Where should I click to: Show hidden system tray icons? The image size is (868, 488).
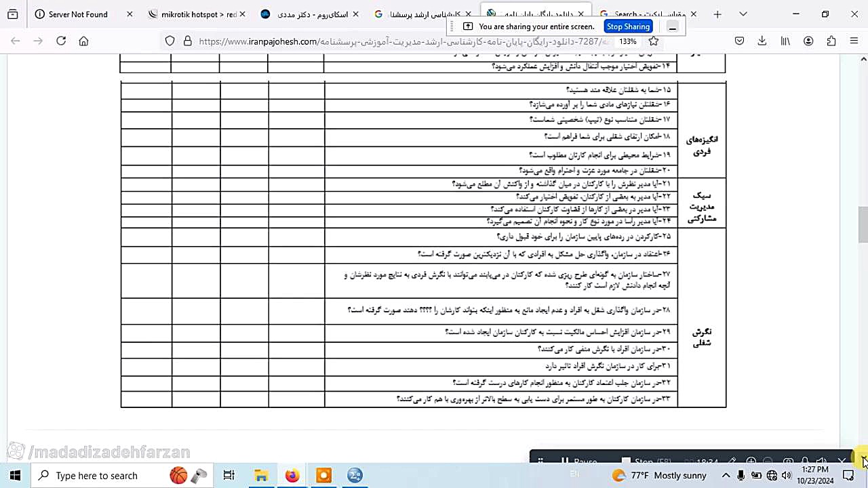(x=726, y=476)
